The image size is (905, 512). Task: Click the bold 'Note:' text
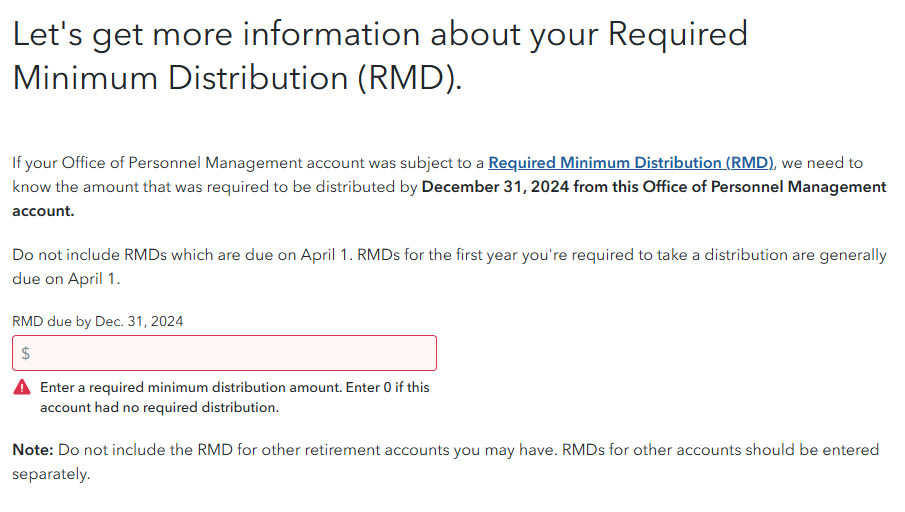pyautogui.click(x=33, y=450)
